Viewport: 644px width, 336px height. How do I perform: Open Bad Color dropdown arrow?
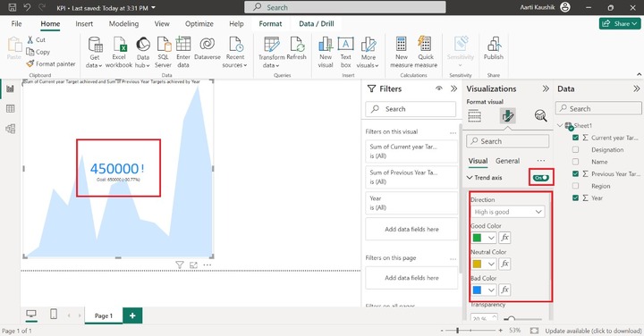click(x=491, y=290)
